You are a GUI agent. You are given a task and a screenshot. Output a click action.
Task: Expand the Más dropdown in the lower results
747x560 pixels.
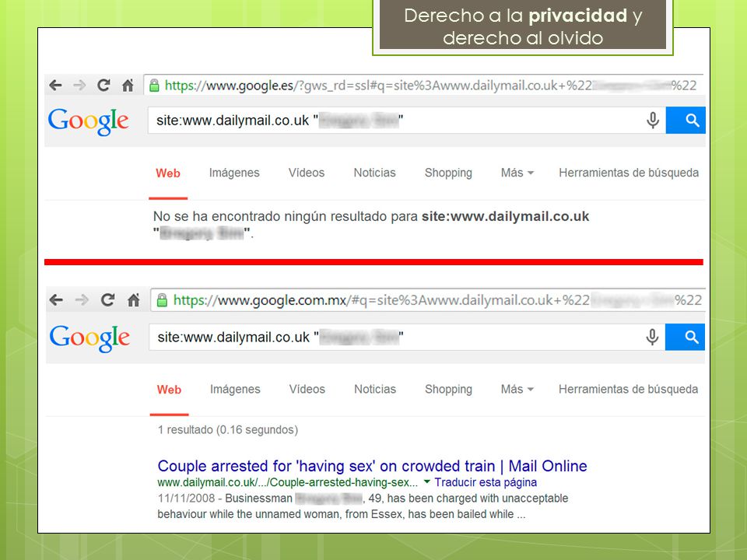tap(517, 389)
